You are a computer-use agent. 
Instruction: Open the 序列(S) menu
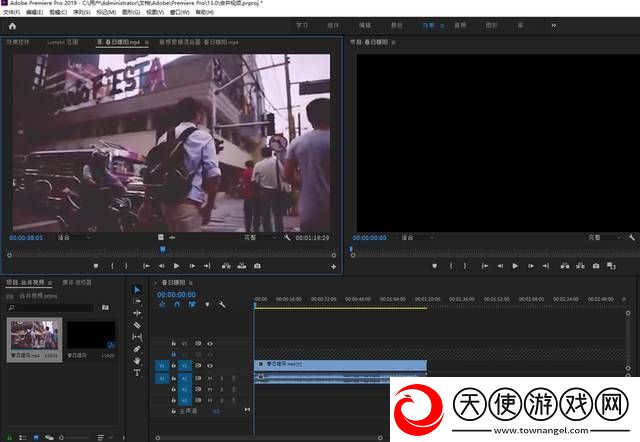click(x=82, y=12)
